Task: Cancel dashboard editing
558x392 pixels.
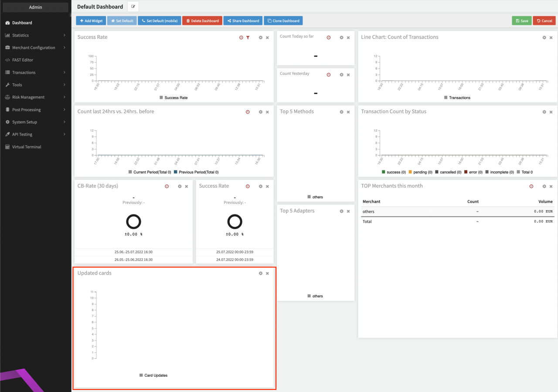Action: 544,21
